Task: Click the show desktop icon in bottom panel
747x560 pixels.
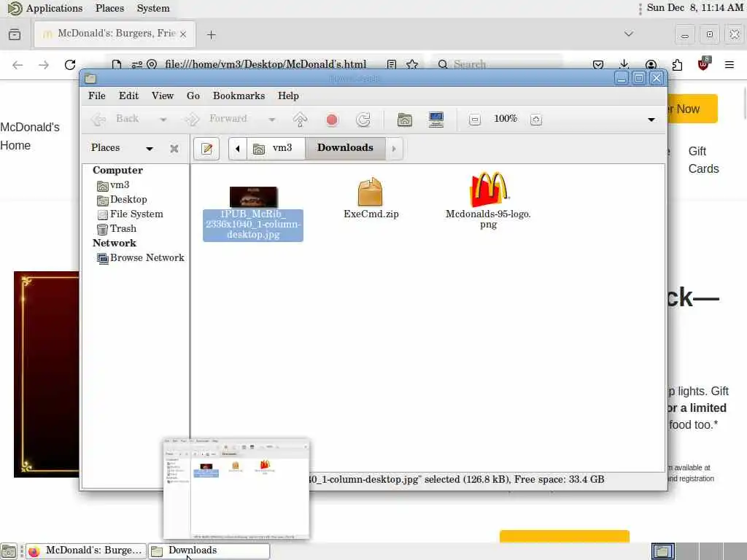Action: (9, 551)
